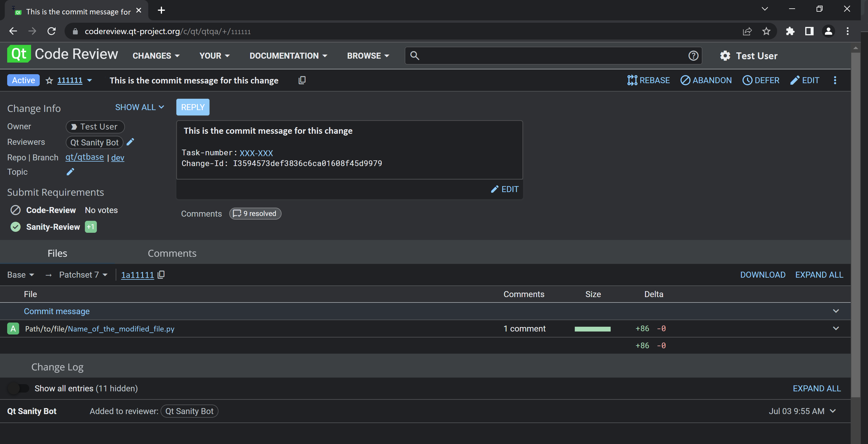This screenshot has width=868, height=444.
Task: Expand the Name_of_the_modified_file.py diff chevron
Action: click(836, 328)
